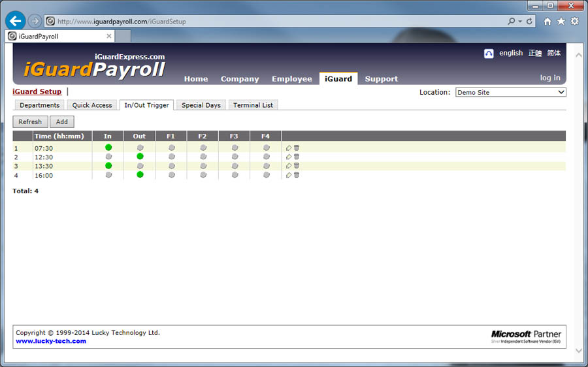This screenshot has width=588, height=367.
Task: Edit the 12:30 trigger row pencil icon
Action: [288, 157]
